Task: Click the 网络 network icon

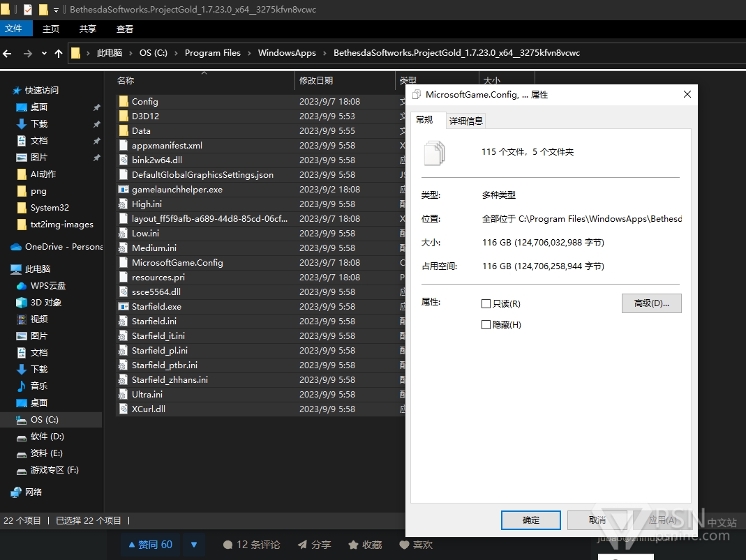Action: tap(16, 492)
